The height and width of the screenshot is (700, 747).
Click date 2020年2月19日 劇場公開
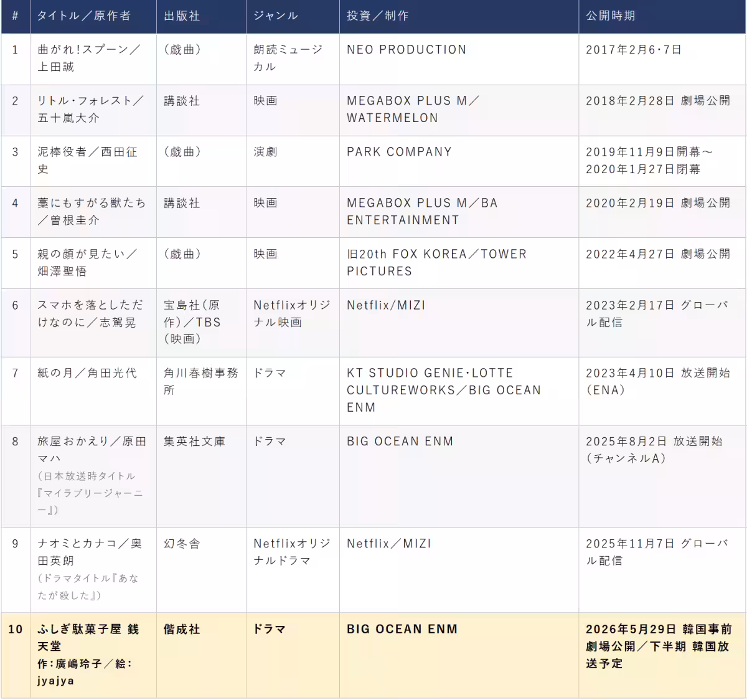tap(658, 203)
